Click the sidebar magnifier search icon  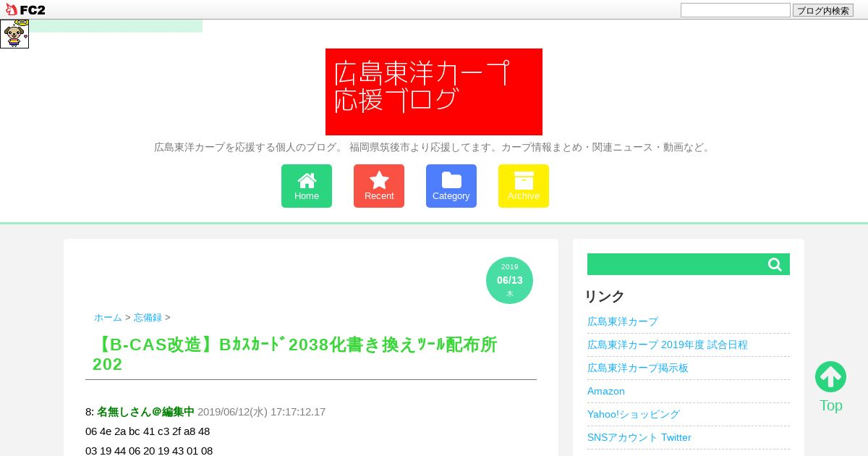[775, 264]
